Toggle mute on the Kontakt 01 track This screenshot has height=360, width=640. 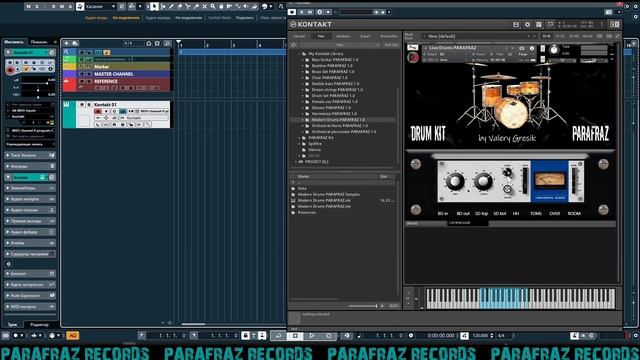click(82, 105)
